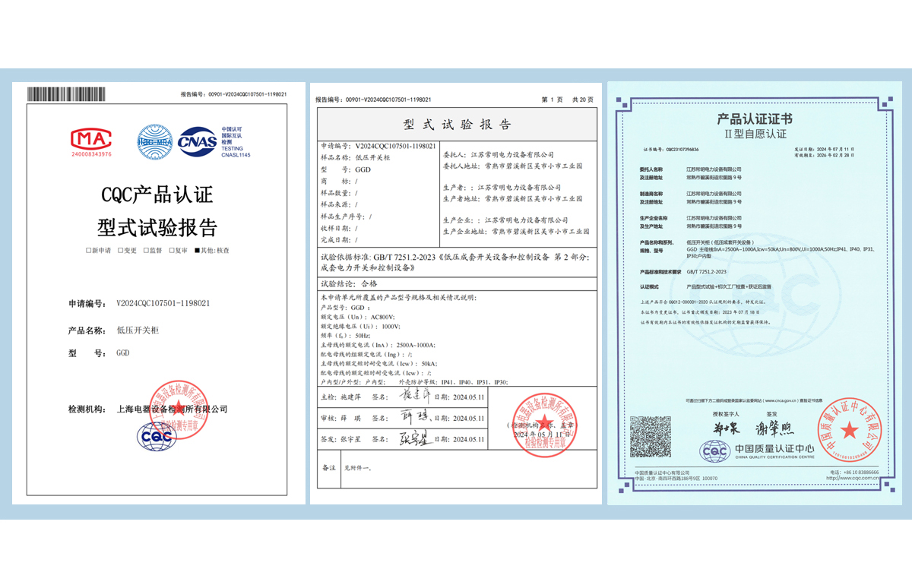Click the CQC产品认证 title on the cover page
The image size is (912, 588).
pos(157,194)
